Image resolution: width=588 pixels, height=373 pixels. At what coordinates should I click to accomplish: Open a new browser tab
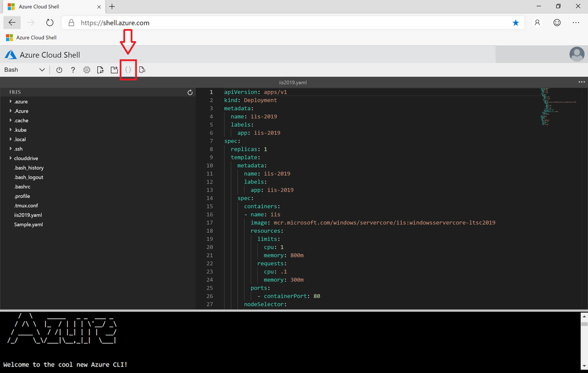(x=112, y=6)
